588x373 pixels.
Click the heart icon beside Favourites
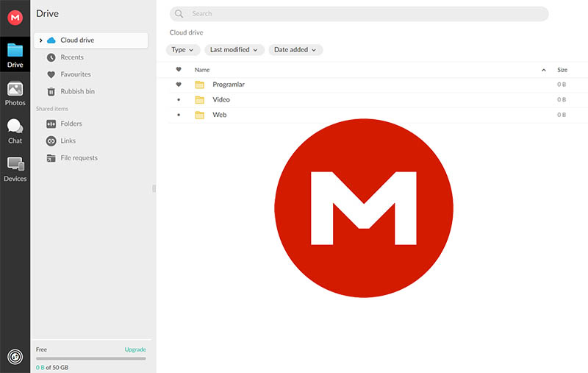pos(51,75)
